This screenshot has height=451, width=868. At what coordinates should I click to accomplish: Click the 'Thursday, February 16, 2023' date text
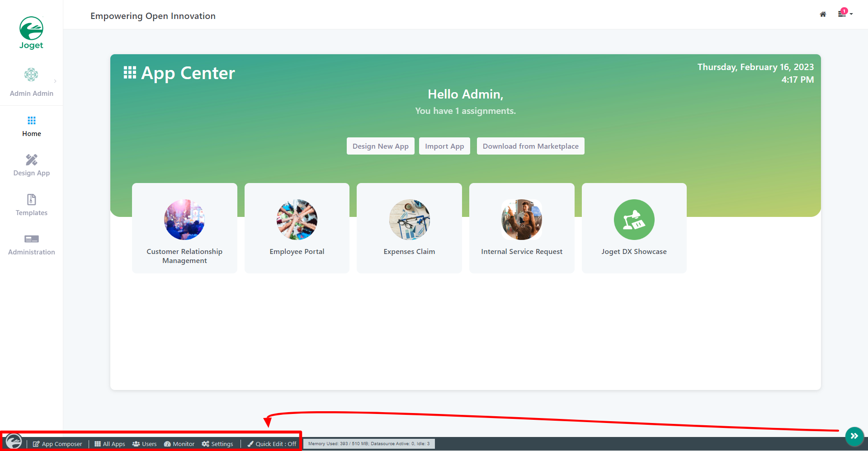point(755,67)
